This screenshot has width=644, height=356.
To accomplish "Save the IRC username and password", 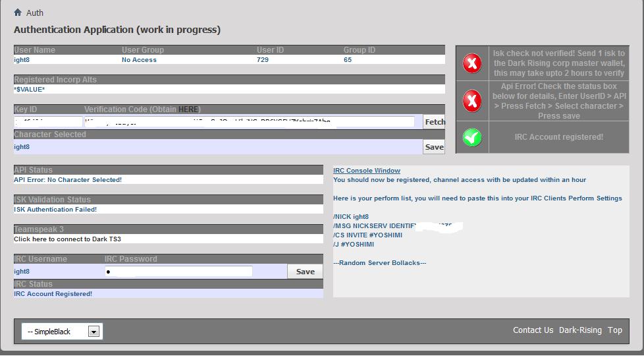I will point(305,272).
